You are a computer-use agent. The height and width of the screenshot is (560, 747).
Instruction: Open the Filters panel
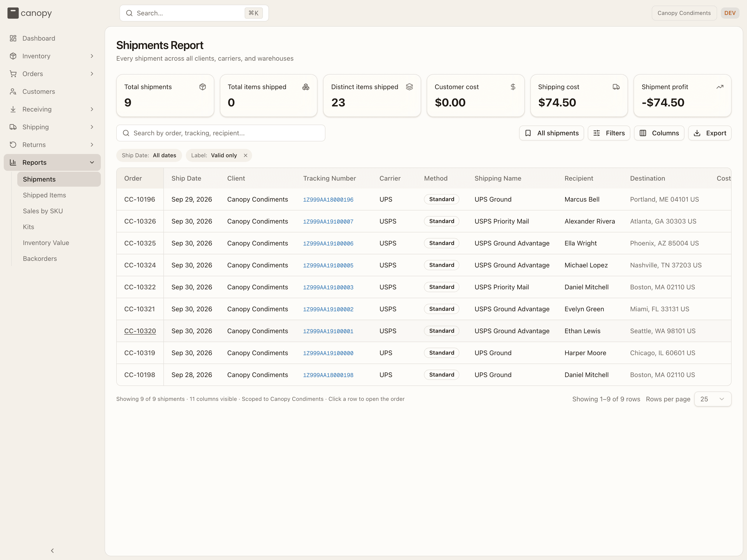pos(609,133)
